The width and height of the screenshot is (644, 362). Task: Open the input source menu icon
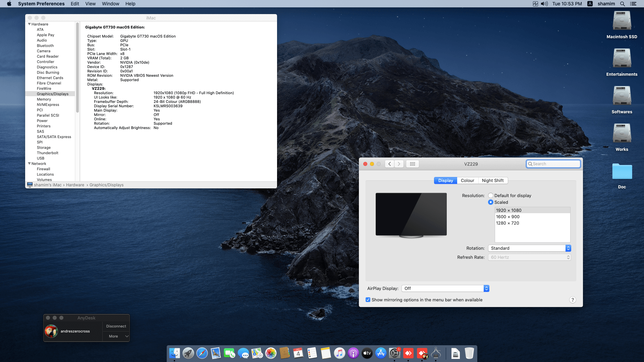[x=590, y=4]
